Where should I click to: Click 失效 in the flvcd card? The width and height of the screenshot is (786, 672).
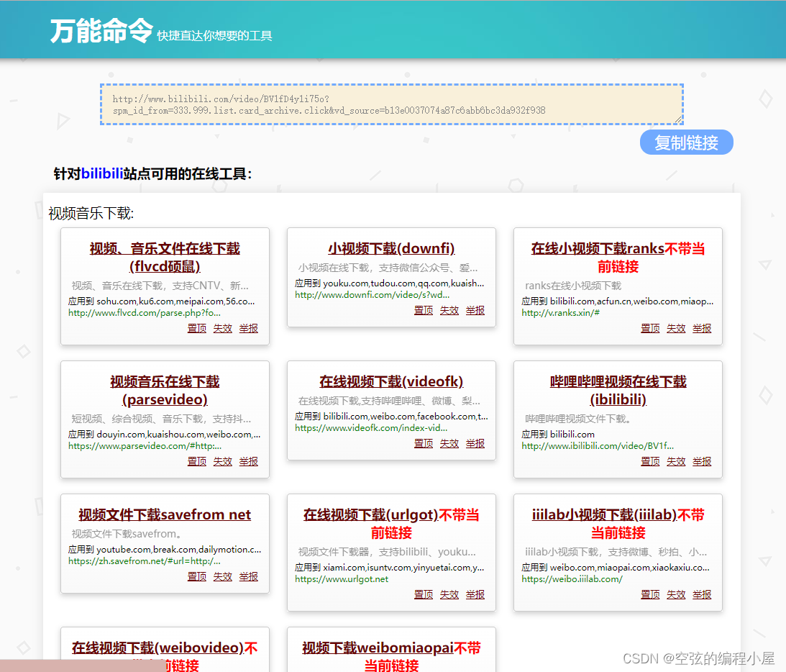pyautogui.click(x=222, y=329)
